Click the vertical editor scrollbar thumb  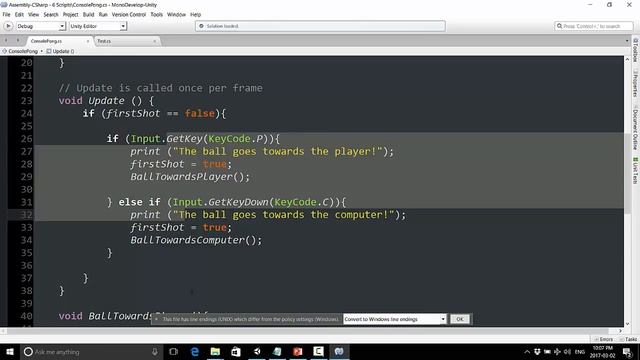(x=627, y=173)
